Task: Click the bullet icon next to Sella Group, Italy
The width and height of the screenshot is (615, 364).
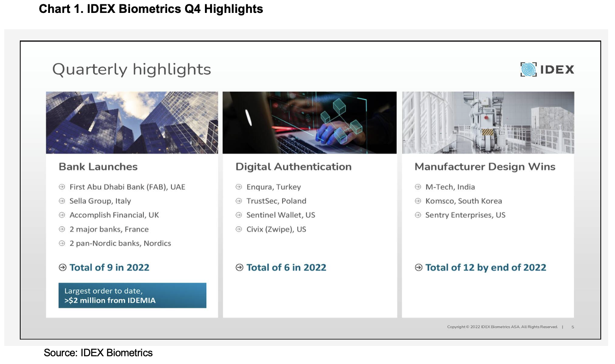Action: [62, 201]
